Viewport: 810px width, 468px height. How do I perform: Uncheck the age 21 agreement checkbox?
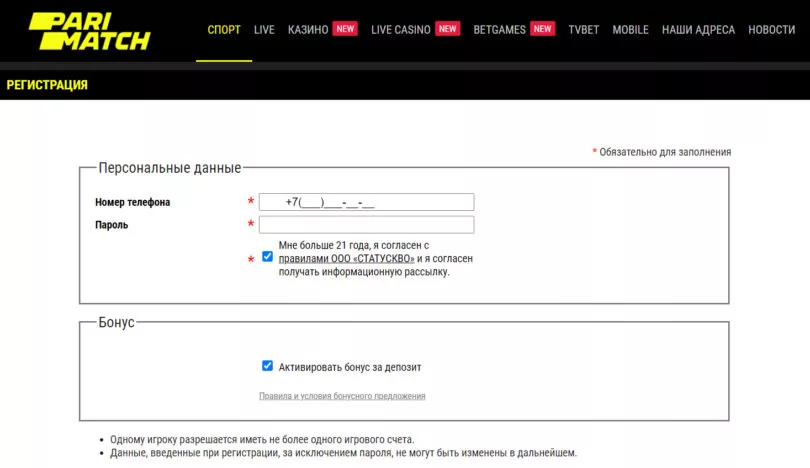coord(267,256)
